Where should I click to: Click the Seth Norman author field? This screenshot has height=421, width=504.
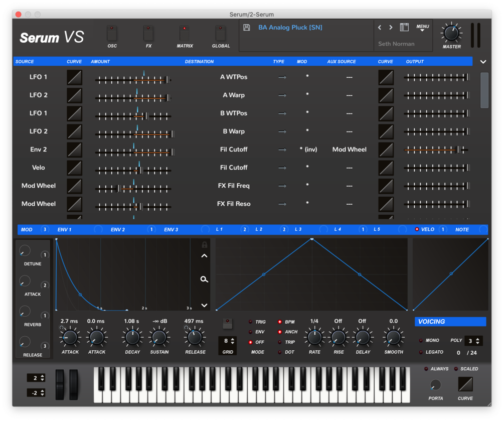point(396,44)
